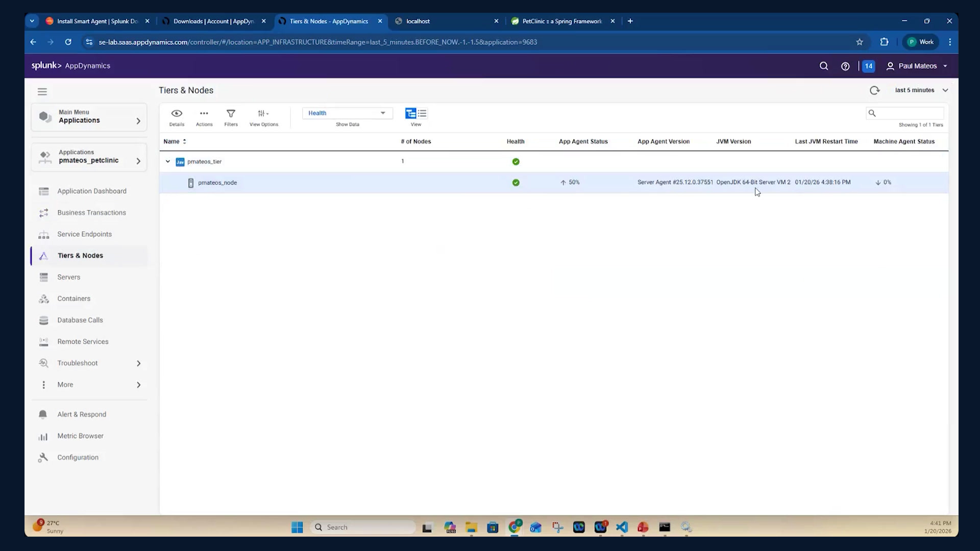Open the Paul Mateos account menu

[917, 66]
